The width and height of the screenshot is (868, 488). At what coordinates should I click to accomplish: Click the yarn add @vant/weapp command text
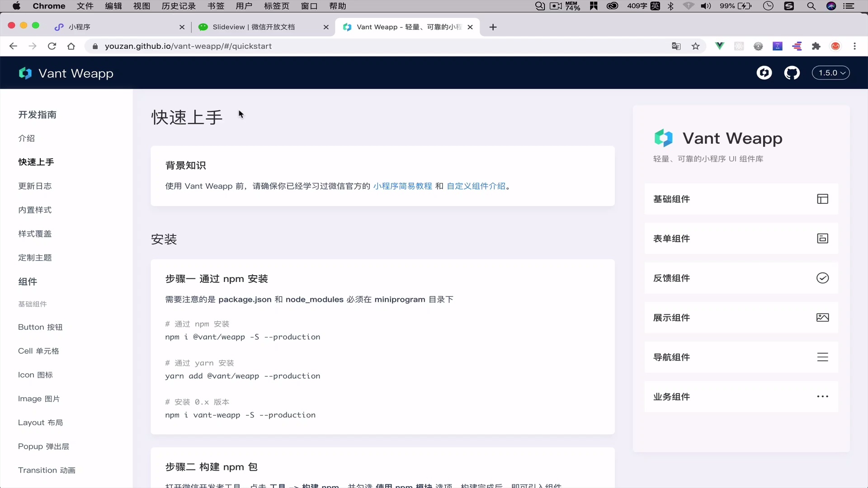tap(243, 376)
